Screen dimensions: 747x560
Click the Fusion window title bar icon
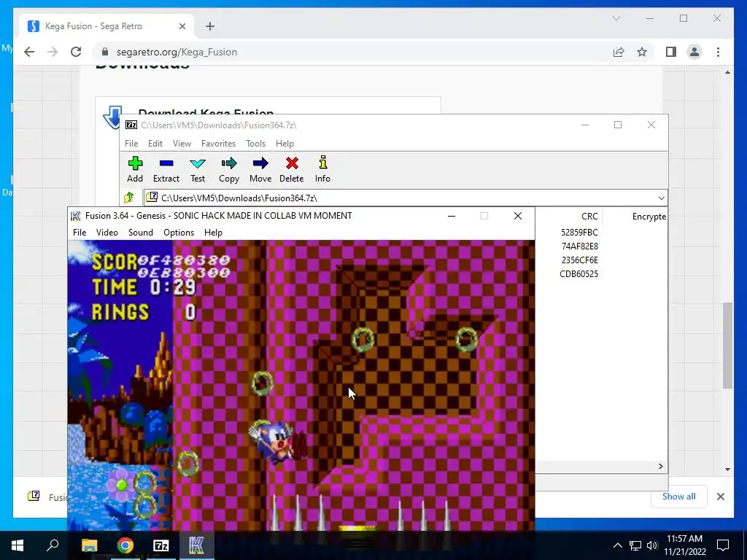[x=75, y=216]
